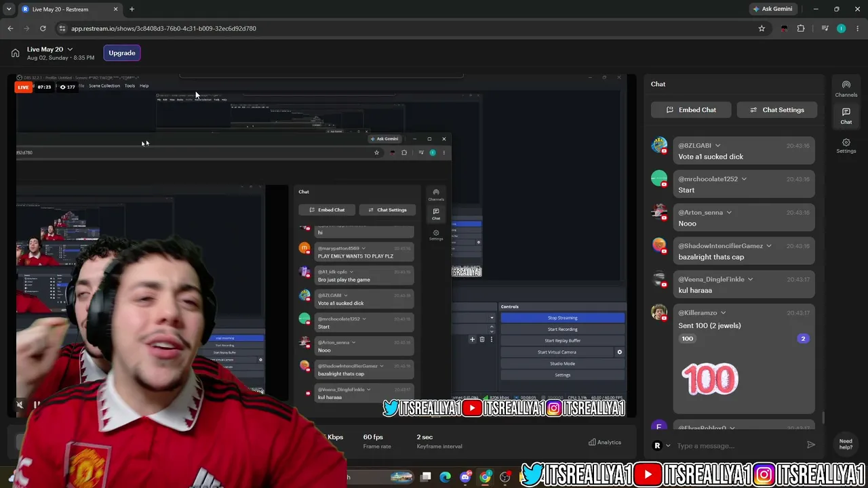Viewport: 868px width, 488px height.
Task: Click the 177 viewer count on preview
Action: 67,87
